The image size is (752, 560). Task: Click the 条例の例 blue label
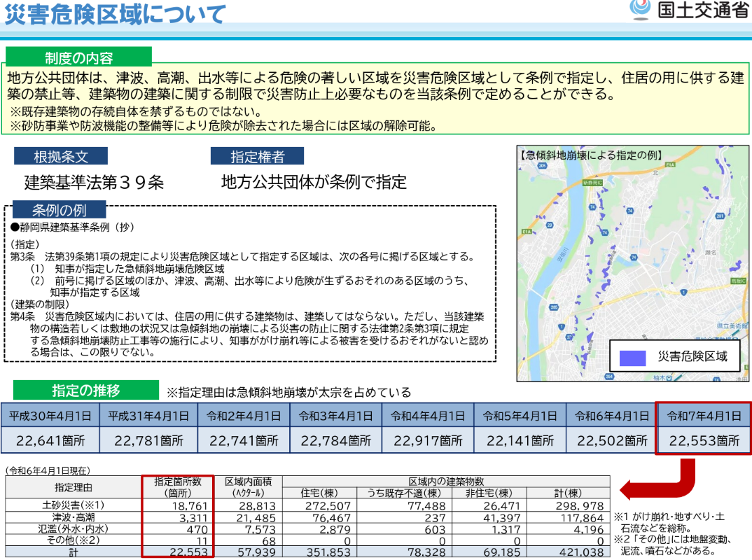click(59, 210)
